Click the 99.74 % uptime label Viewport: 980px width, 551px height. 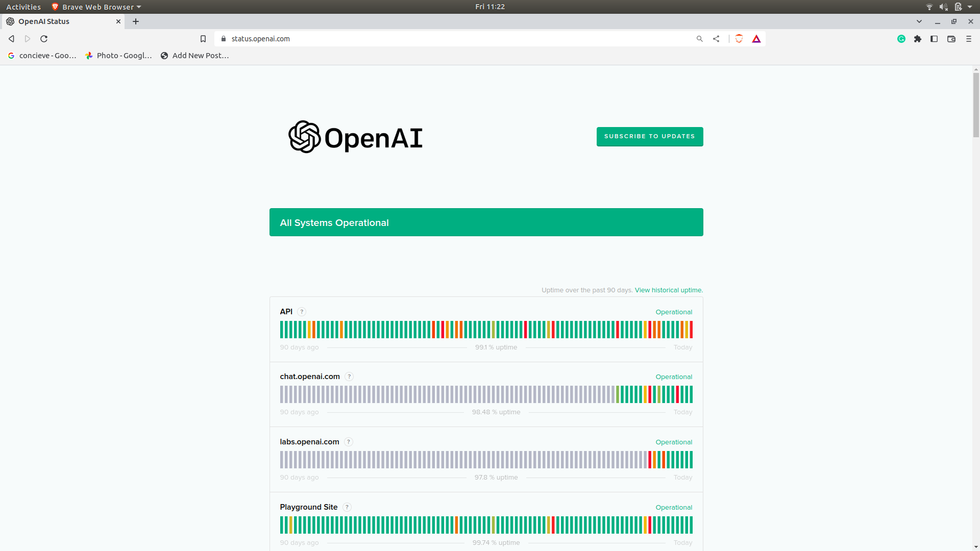tap(496, 542)
